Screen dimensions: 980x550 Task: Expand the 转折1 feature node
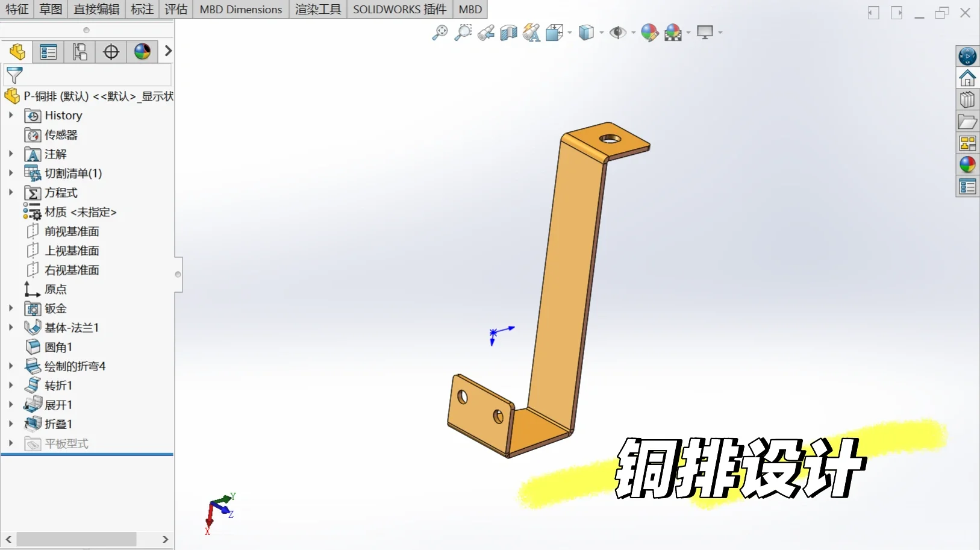coord(11,385)
